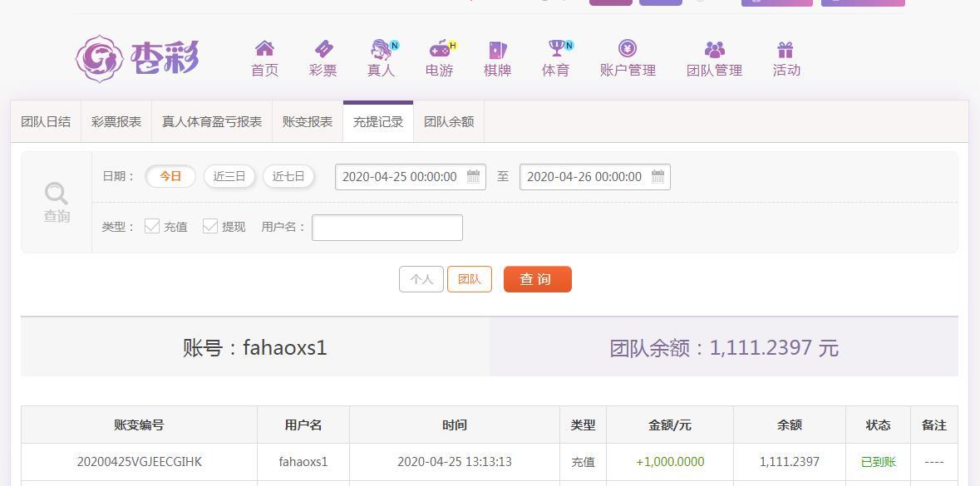Open the 真人 live casino icon
980x486 pixels.
click(x=381, y=56)
